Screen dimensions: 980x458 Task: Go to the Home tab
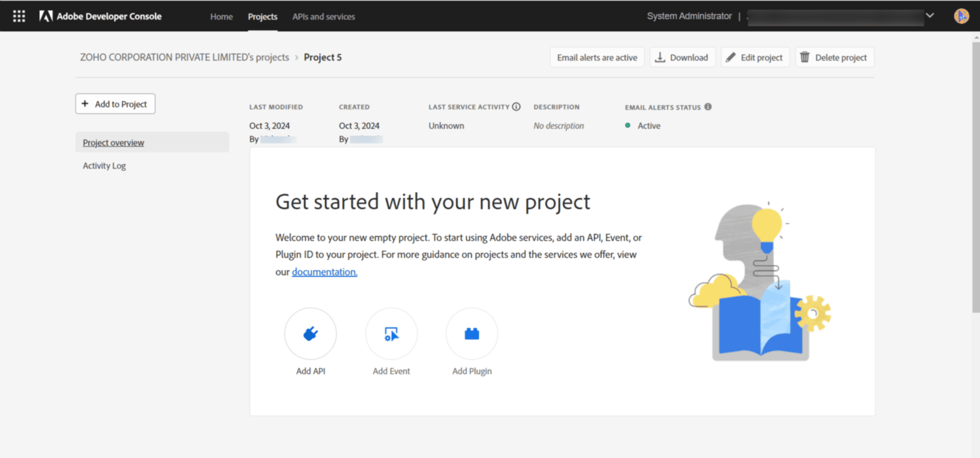click(x=221, y=16)
